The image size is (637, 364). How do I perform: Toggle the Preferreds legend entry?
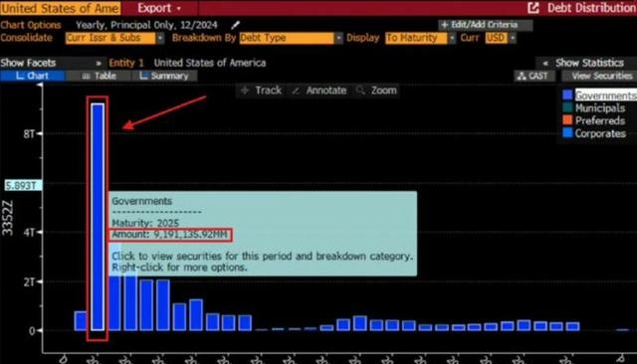pos(594,120)
